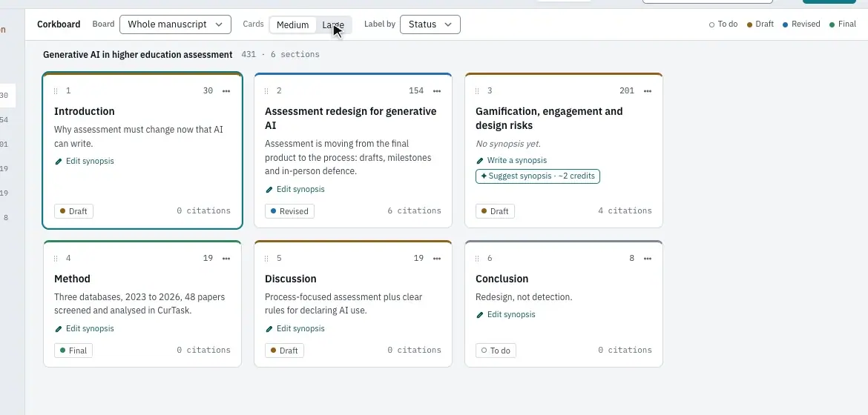Open Draft status tag on Introduction card

tap(73, 211)
